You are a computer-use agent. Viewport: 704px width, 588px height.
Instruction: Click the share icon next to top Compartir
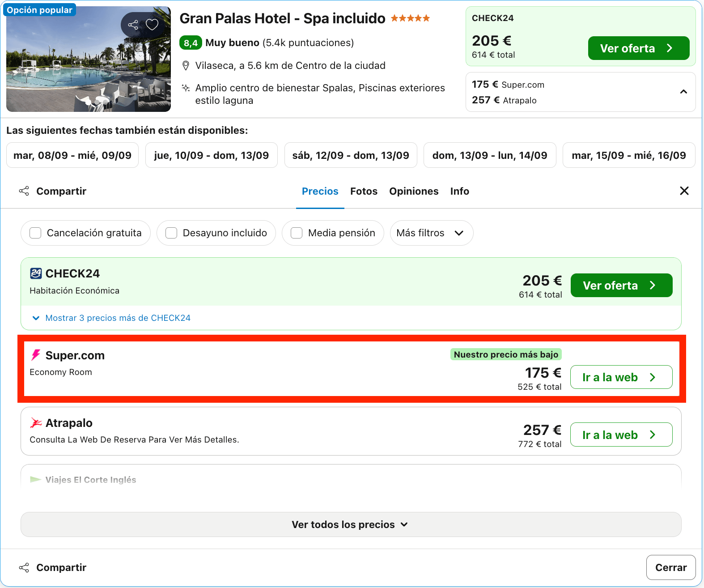coord(24,191)
